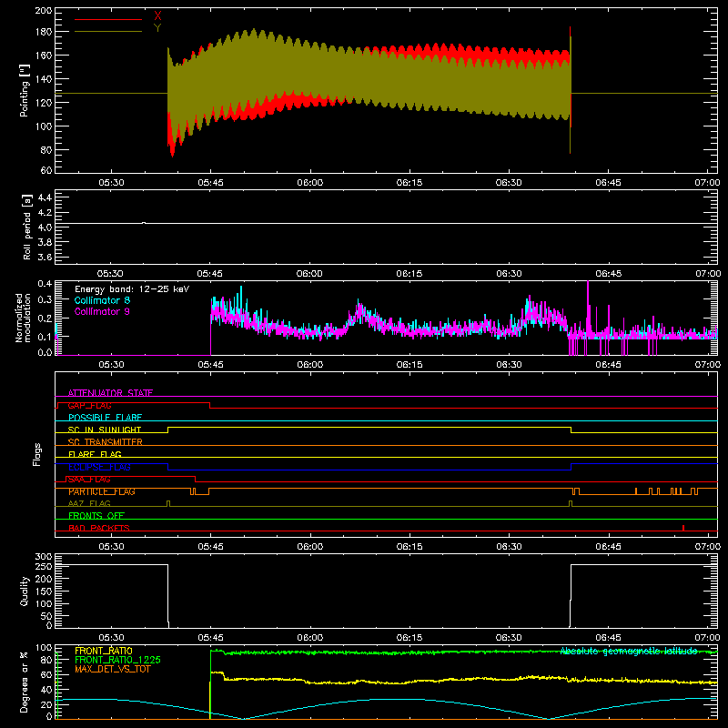The height and width of the screenshot is (728, 728).
Task: Click the cyan 'Collimator 8' legend entry
Action: (102, 300)
